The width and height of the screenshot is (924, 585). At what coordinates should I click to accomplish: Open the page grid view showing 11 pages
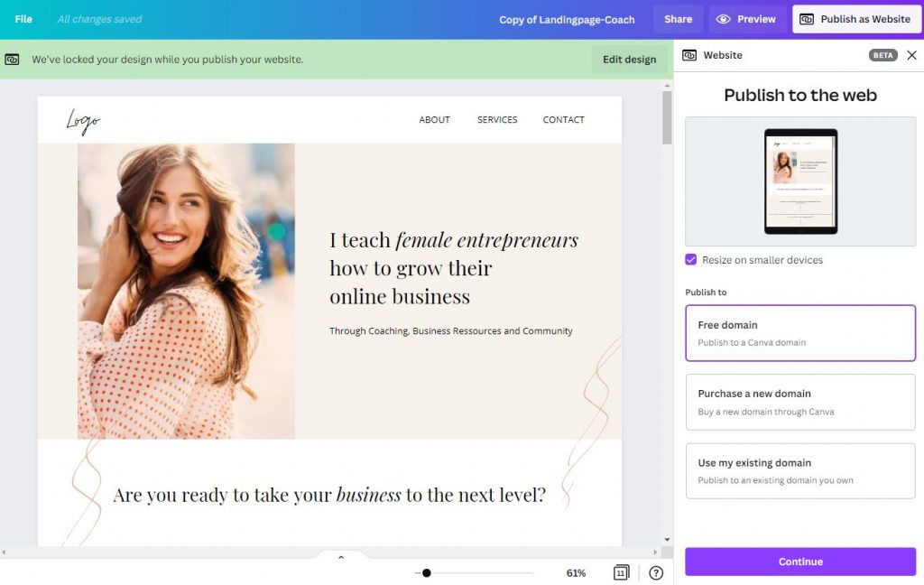click(x=621, y=572)
